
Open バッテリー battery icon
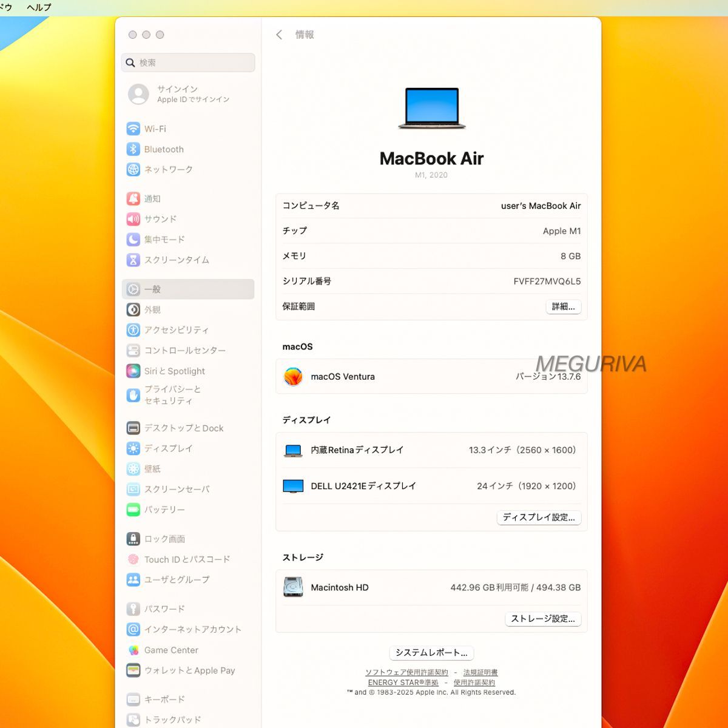pos(133,510)
